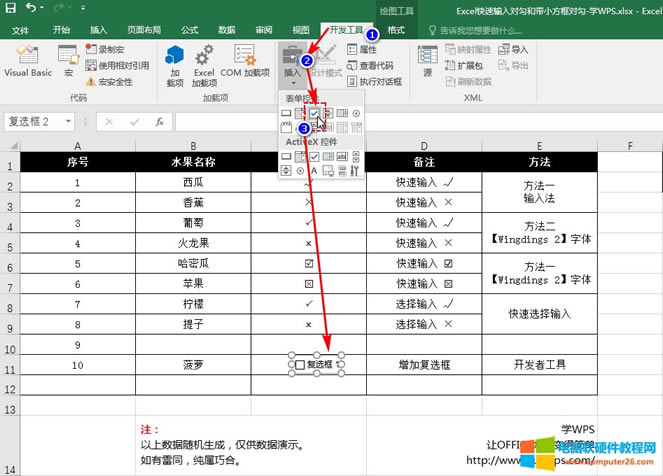Click column D header
This screenshot has width=663, height=476.
point(424,146)
